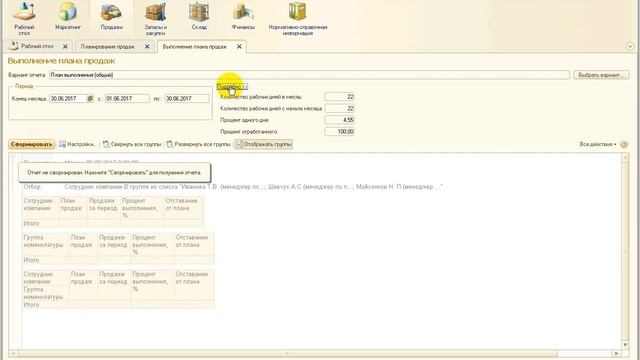This screenshot has width=640, height=360.
Task: Open the Запасы и закупки section
Action: pyautogui.click(x=156, y=18)
